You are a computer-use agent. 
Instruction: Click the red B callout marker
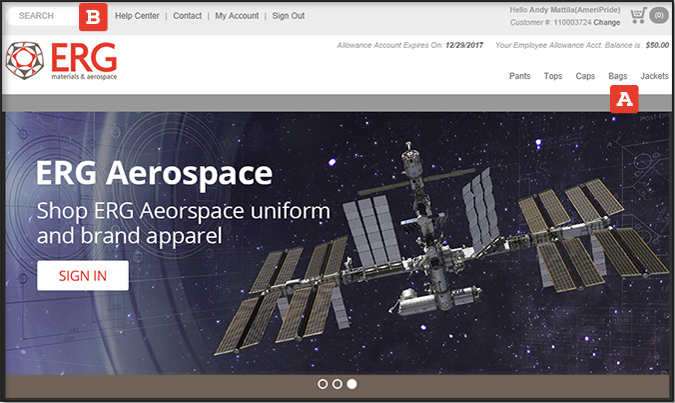93,17
